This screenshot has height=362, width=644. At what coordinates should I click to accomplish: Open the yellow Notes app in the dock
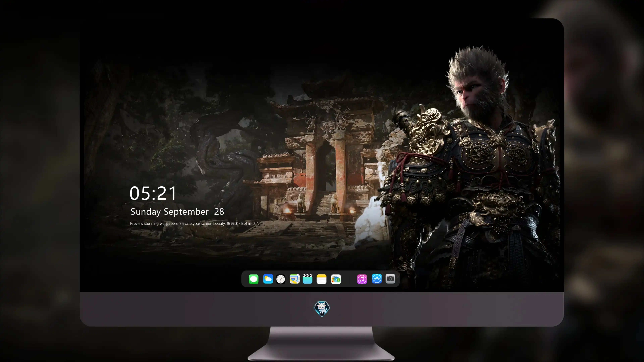[321, 279]
